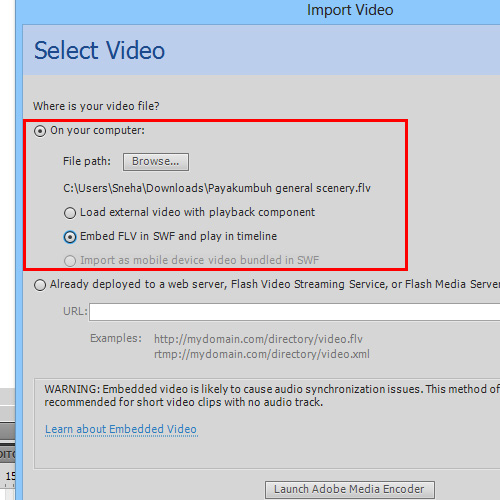Screen dimensions: 500x500
Task: Click the "File path:" label
Action: (x=87, y=161)
